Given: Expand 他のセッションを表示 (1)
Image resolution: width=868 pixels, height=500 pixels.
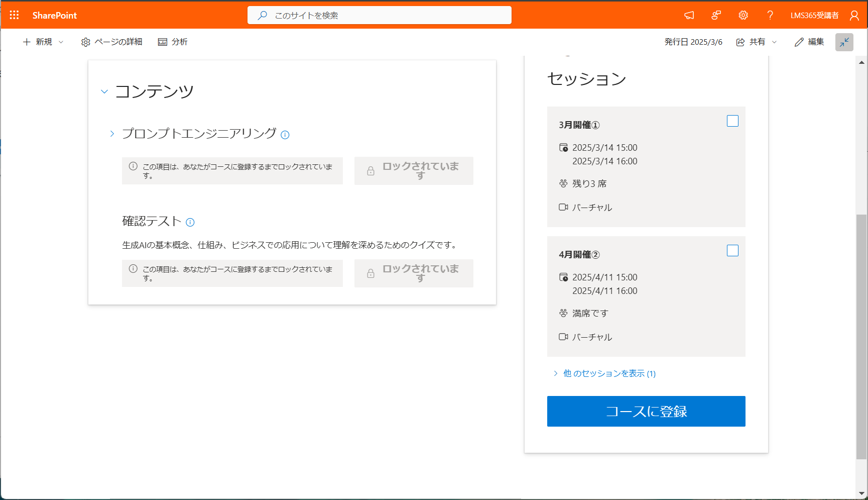Looking at the screenshot, I should tap(604, 373).
